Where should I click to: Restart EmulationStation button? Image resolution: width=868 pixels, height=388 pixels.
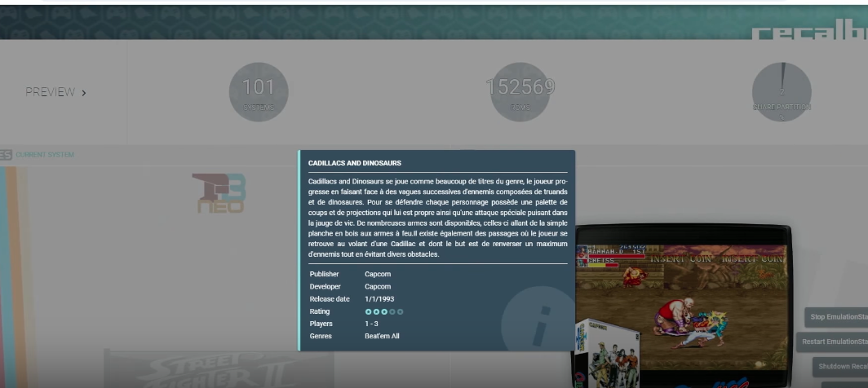832,342
